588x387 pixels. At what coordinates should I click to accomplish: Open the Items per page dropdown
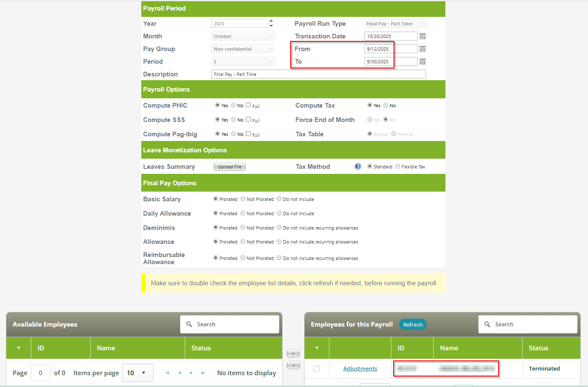click(x=138, y=373)
